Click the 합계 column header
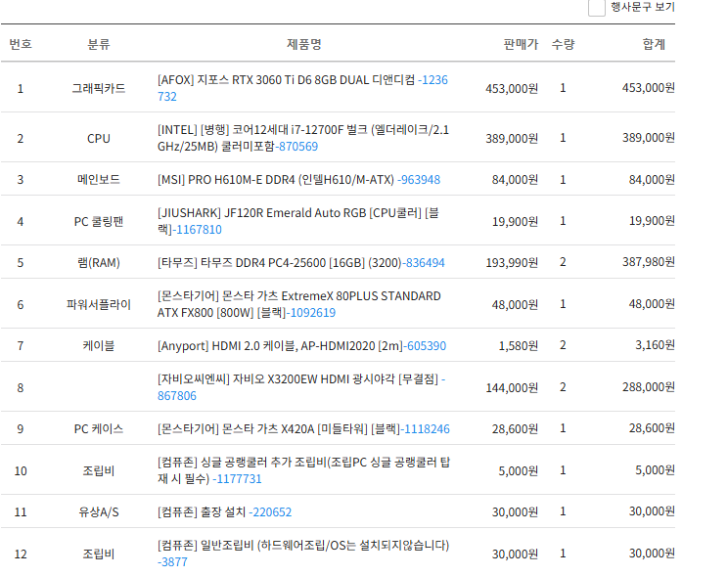The image size is (728, 576). click(x=654, y=44)
